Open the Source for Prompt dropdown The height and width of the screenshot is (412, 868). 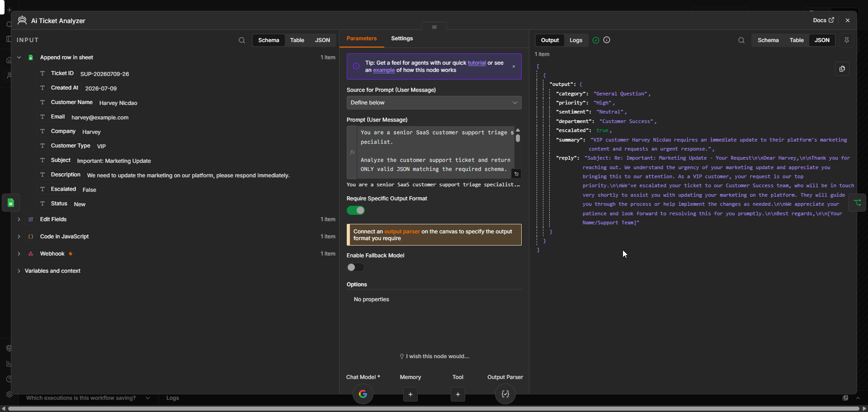[x=434, y=103]
